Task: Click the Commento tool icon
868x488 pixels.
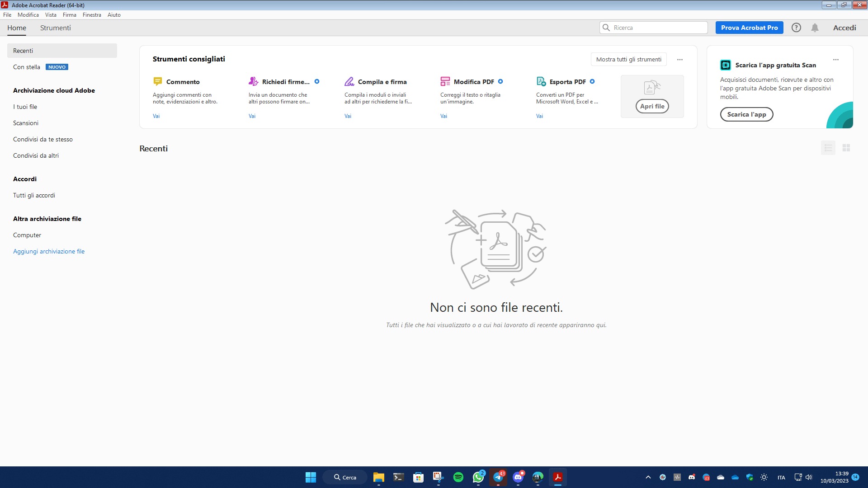Action: 157,81
